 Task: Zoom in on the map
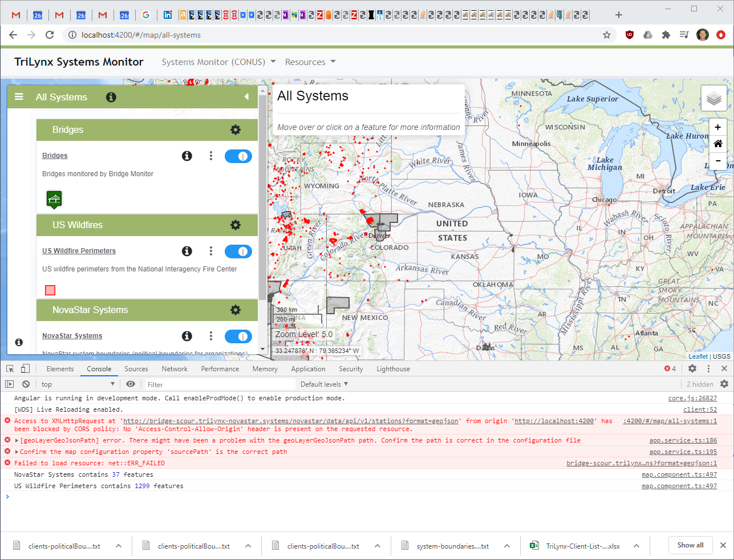coord(718,127)
